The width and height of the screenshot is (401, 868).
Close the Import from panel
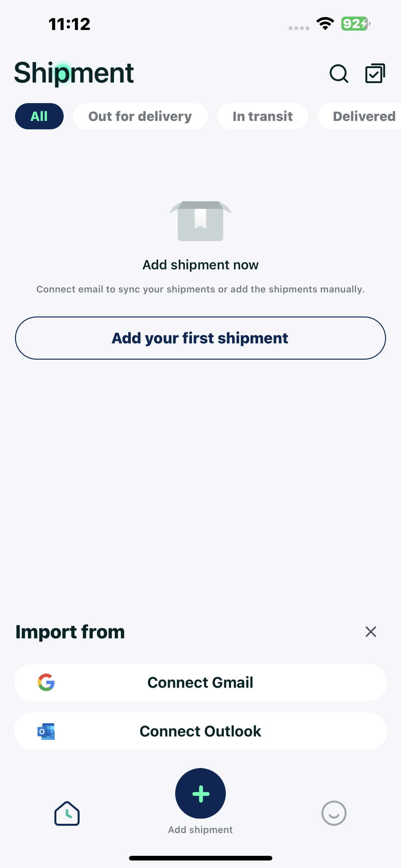point(370,632)
